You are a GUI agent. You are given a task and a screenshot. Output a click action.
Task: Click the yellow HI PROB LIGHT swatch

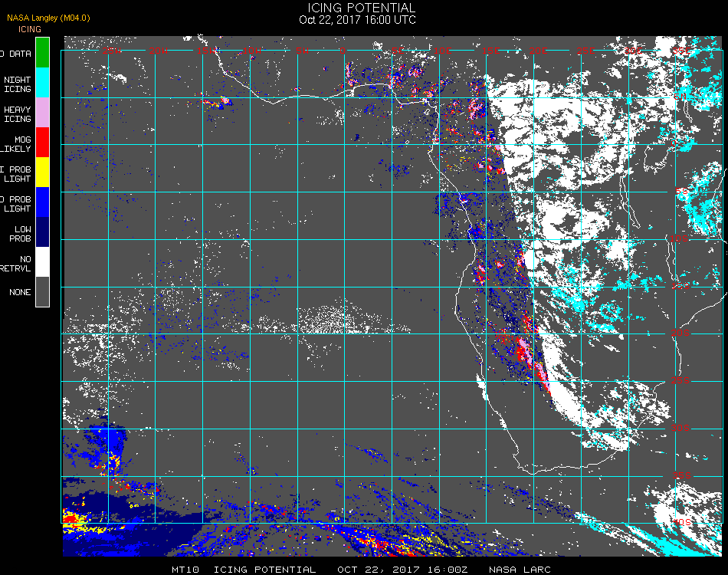click(42, 172)
